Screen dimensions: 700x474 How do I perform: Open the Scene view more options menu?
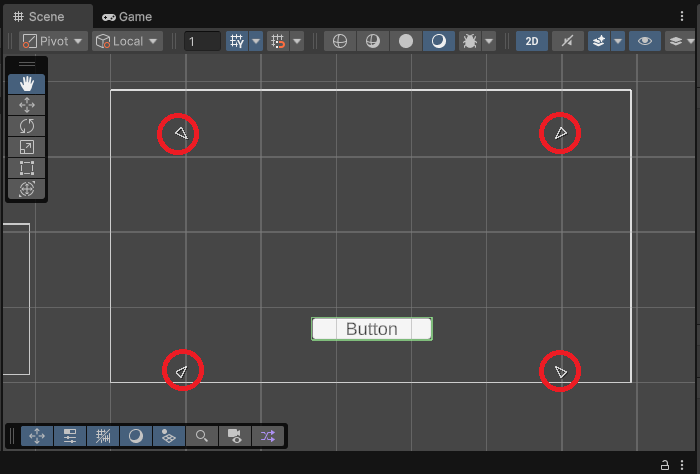point(682,16)
